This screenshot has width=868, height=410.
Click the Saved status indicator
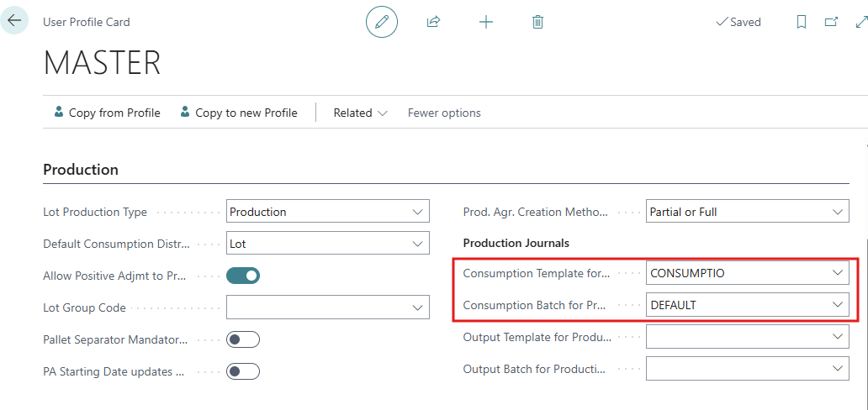point(738,22)
